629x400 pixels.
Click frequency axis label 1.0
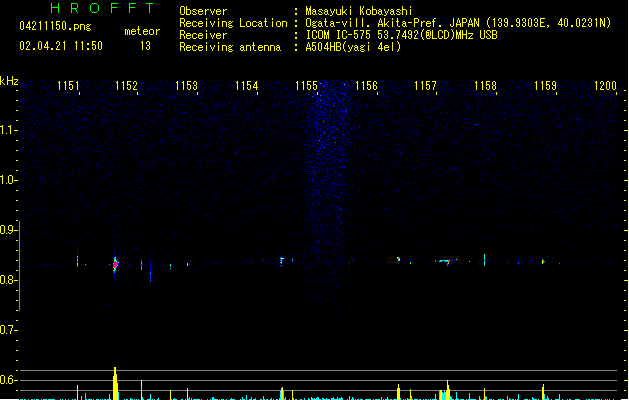[8, 180]
